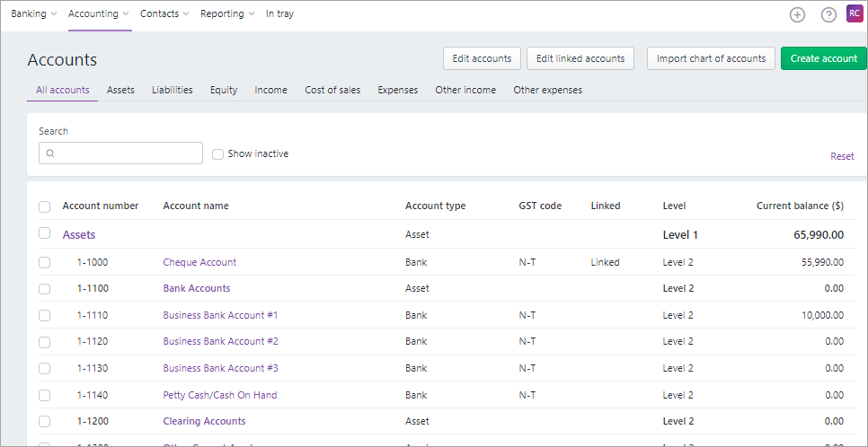Expand the Banking menu dropdown
868x447 pixels.
pyautogui.click(x=34, y=14)
